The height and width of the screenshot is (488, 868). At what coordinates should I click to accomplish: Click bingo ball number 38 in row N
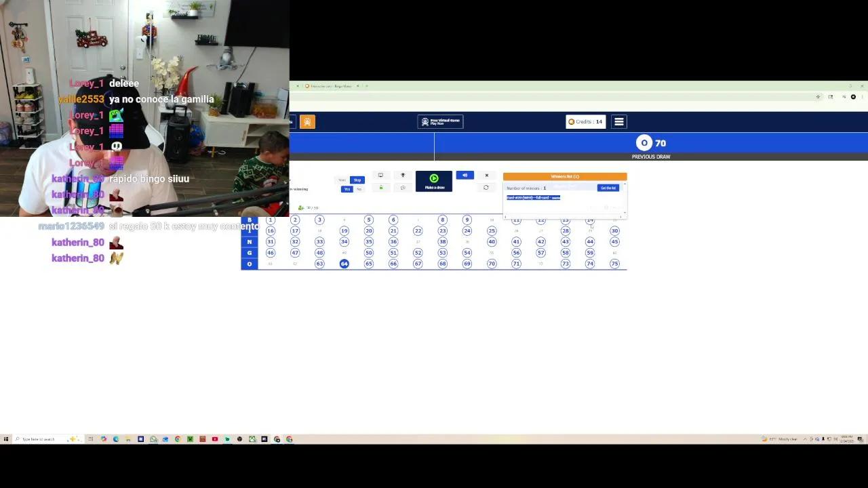pyautogui.click(x=442, y=242)
